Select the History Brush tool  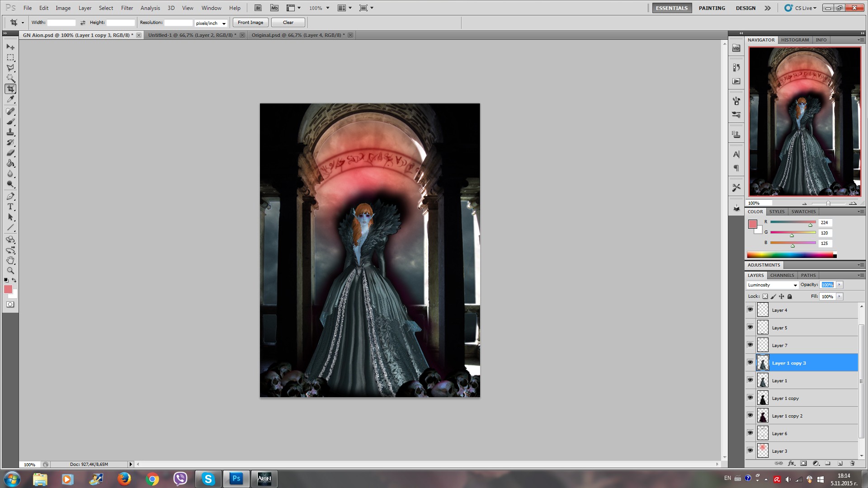click(x=10, y=142)
